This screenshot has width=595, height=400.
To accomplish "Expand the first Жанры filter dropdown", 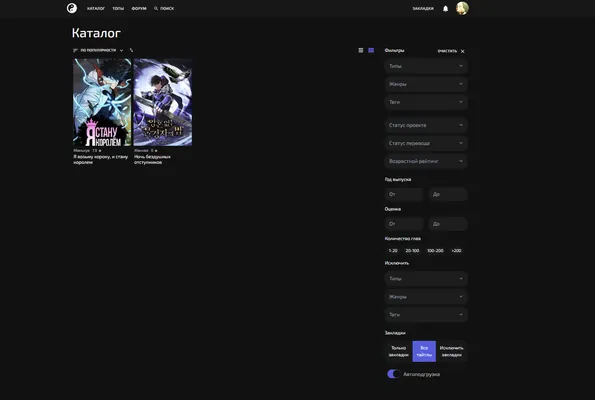I will [x=426, y=84].
